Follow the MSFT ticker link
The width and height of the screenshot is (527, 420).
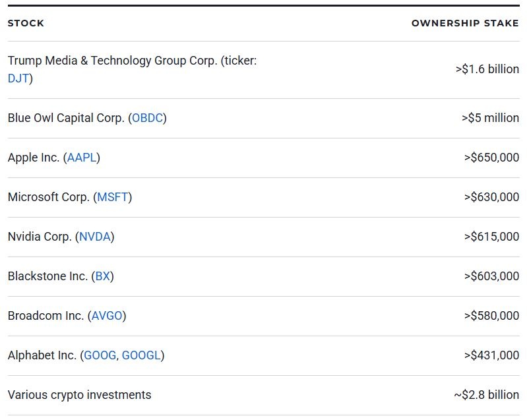[x=112, y=197]
